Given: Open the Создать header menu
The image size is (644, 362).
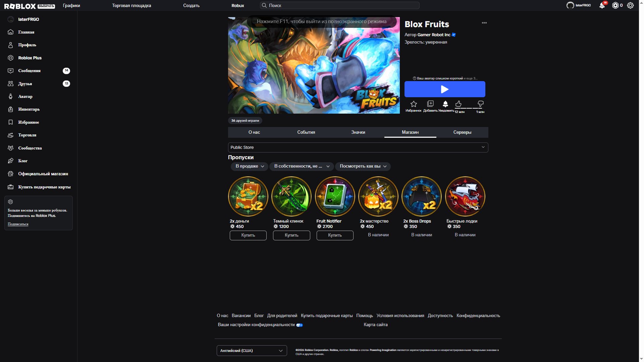Looking at the screenshot, I should click(191, 5).
